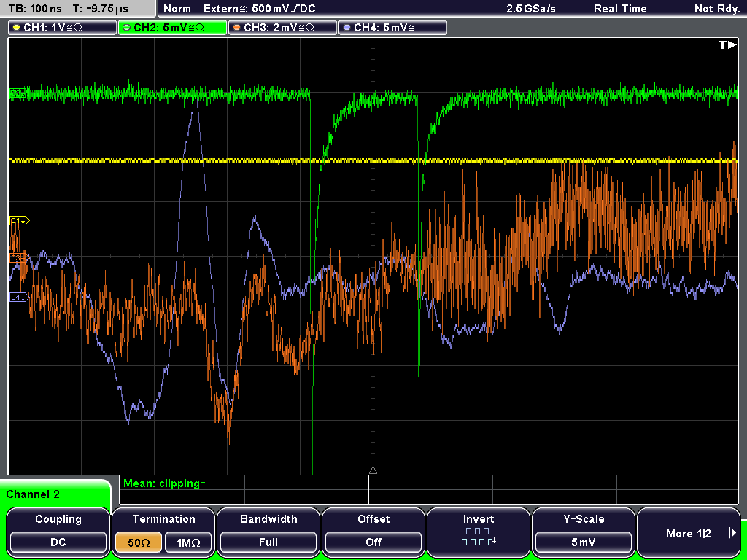Click the C3 ground level marker
Image resolution: width=747 pixels, height=560 pixels.
click(x=19, y=257)
